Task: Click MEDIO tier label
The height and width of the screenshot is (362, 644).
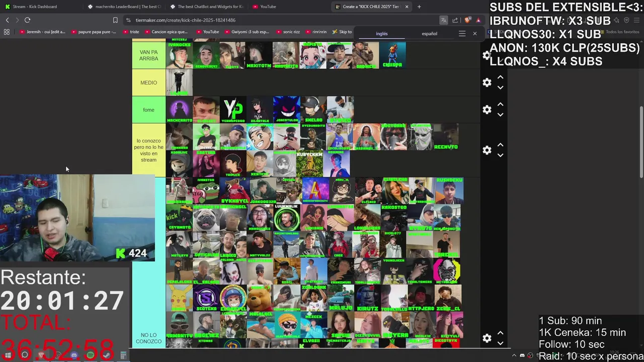Action: [148, 82]
